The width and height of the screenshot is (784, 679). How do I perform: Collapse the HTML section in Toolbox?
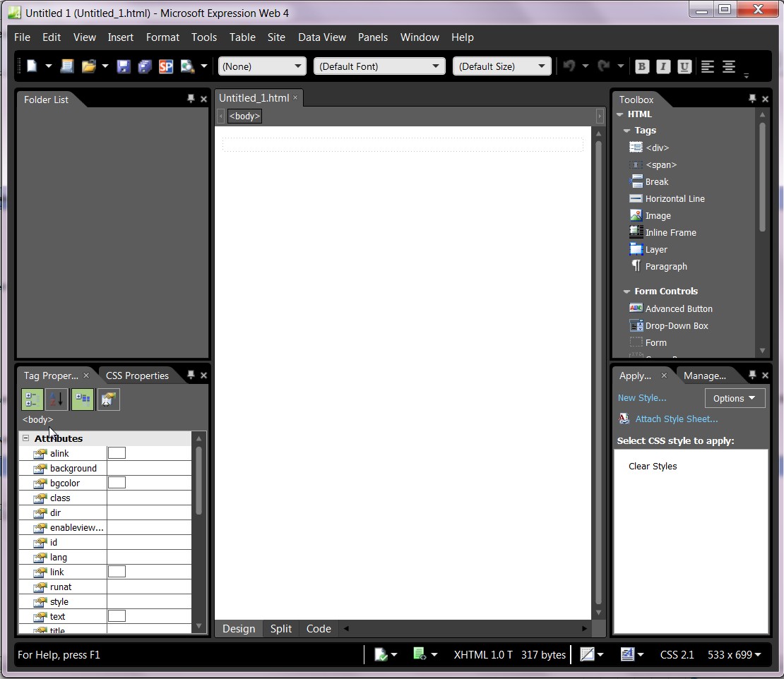tap(620, 114)
